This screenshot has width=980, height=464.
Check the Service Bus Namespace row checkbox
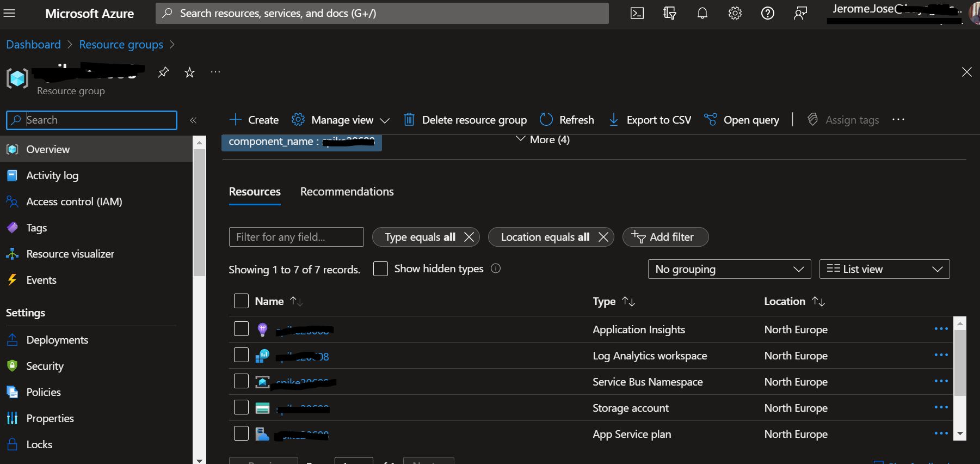coord(241,381)
